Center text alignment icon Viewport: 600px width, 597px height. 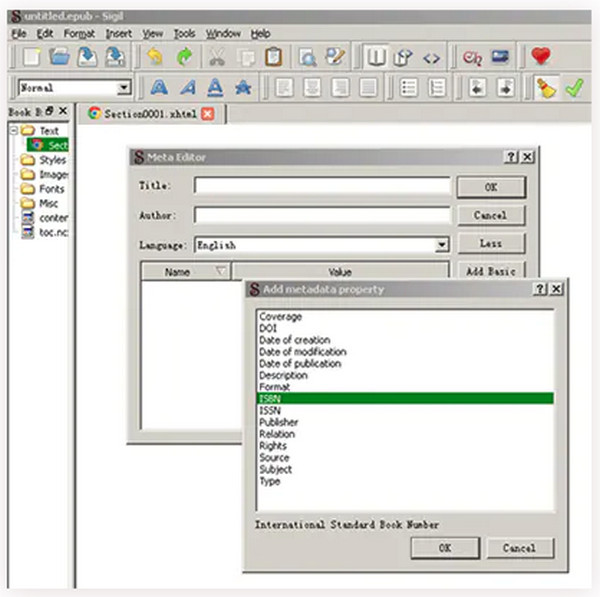tap(312, 87)
